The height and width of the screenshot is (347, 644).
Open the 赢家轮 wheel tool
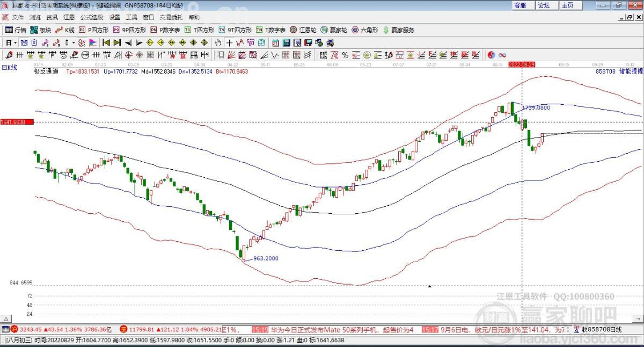334,30
